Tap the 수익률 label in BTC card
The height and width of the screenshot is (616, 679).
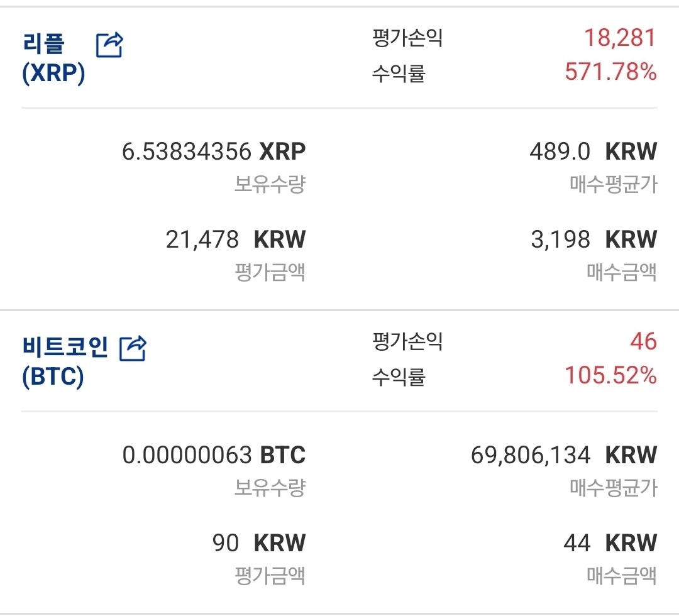[399, 377]
